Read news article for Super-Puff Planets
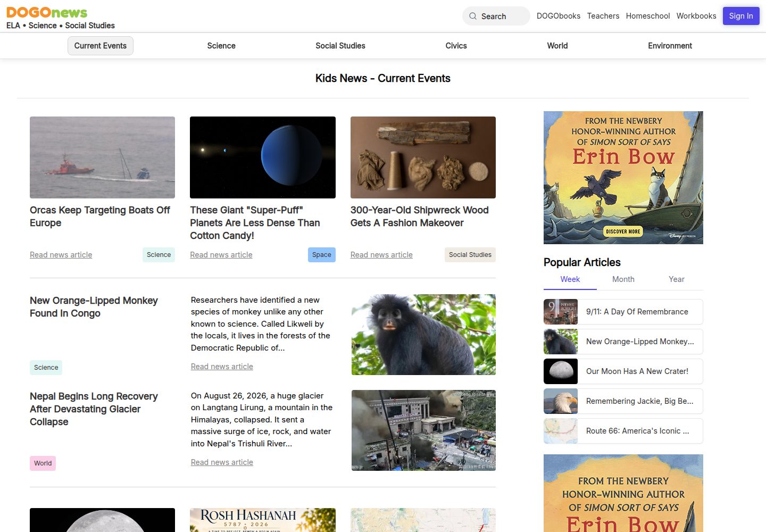The image size is (766, 532). pyautogui.click(x=221, y=255)
